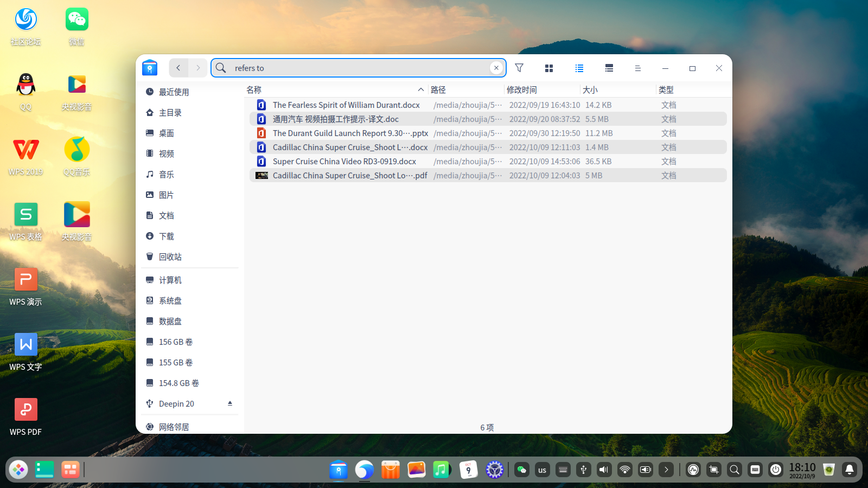Open 网络邻居 in the sidebar
The image size is (868, 488).
tap(190, 427)
